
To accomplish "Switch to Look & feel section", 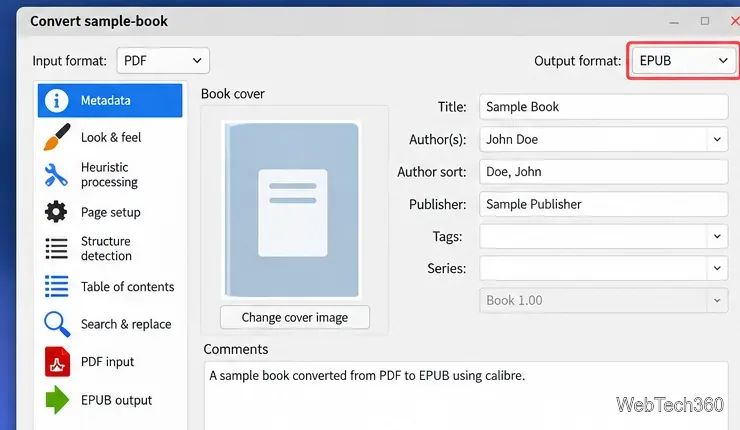I will click(110, 137).
